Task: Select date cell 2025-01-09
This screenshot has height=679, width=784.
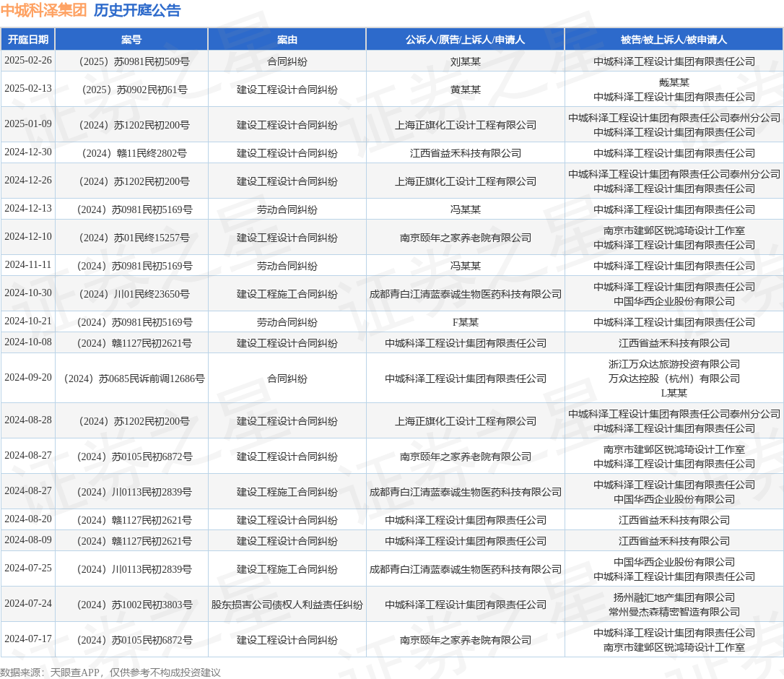Action: (28, 124)
